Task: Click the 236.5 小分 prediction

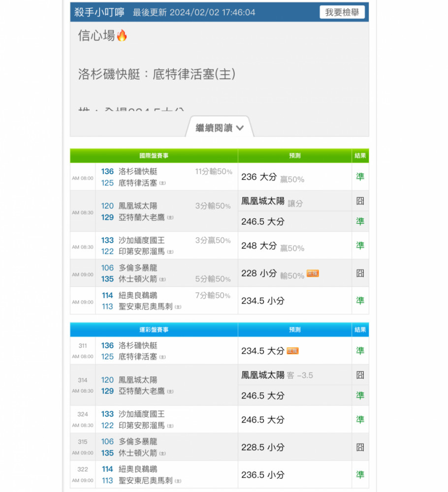Action: click(263, 475)
